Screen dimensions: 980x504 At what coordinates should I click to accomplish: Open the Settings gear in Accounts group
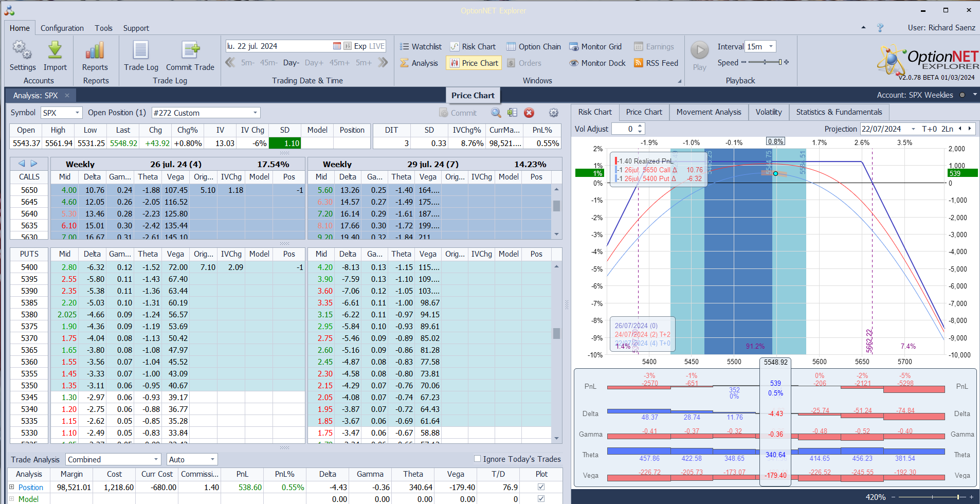pos(22,50)
